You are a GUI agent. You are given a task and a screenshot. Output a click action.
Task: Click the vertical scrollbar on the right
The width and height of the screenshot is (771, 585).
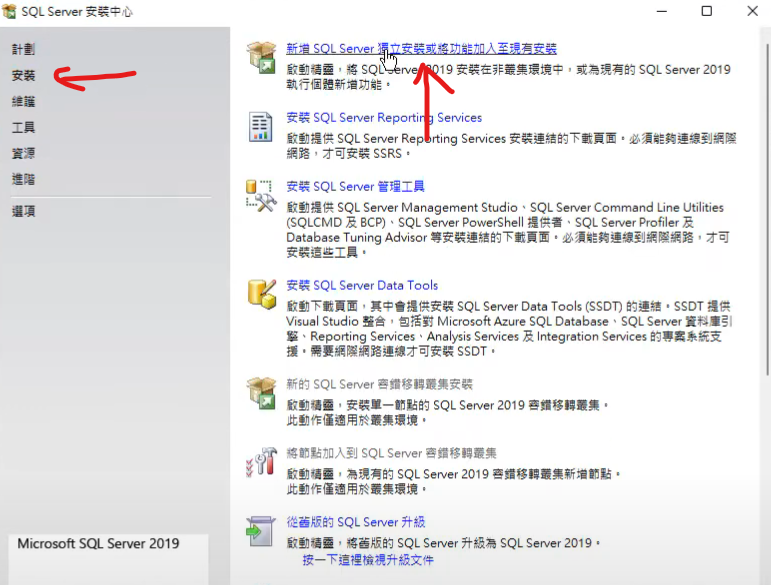[768, 209]
